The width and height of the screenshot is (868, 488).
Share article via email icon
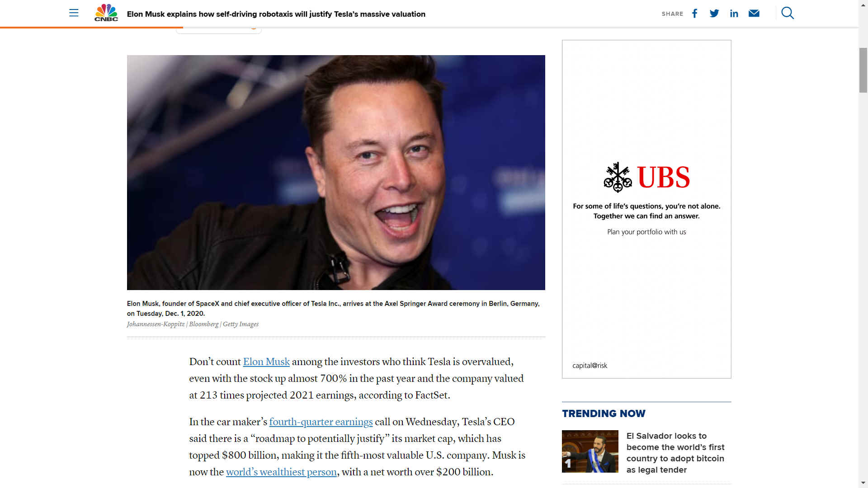coord(754,13)
